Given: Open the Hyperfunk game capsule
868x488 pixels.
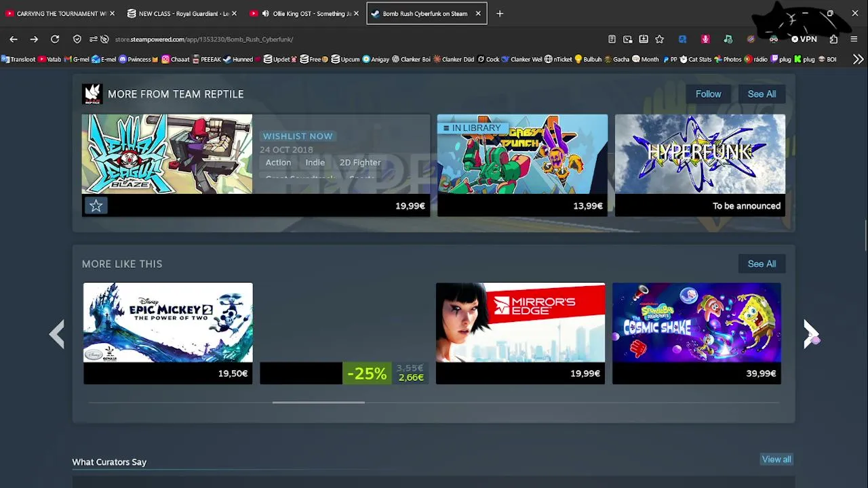Looking at the screenshot, I should [x=700, y=165].
